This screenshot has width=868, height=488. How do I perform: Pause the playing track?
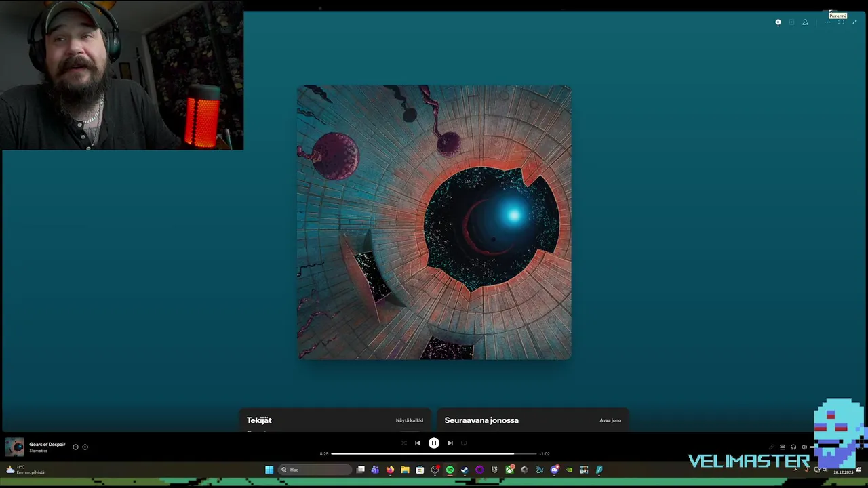click(x=434, y=443)
